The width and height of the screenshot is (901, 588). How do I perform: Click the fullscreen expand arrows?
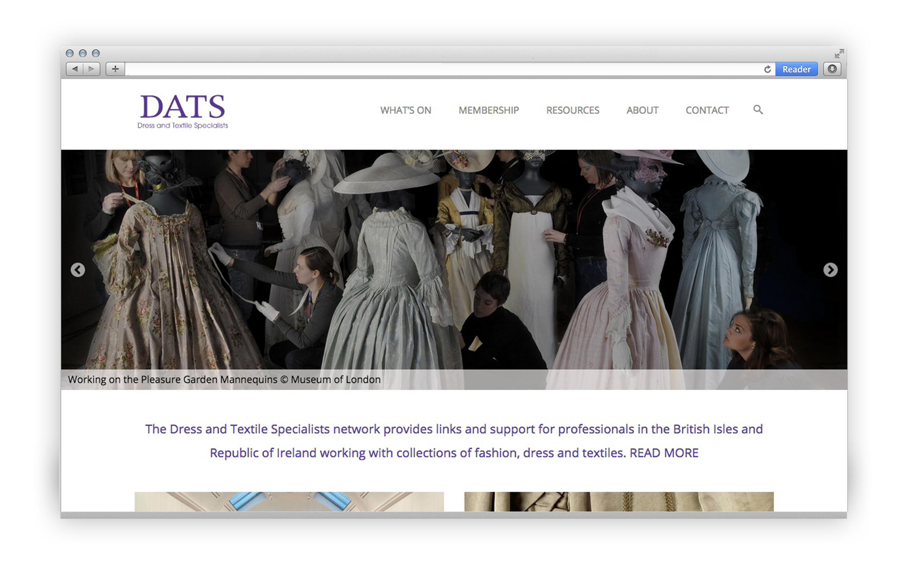[x=839, y=53]
